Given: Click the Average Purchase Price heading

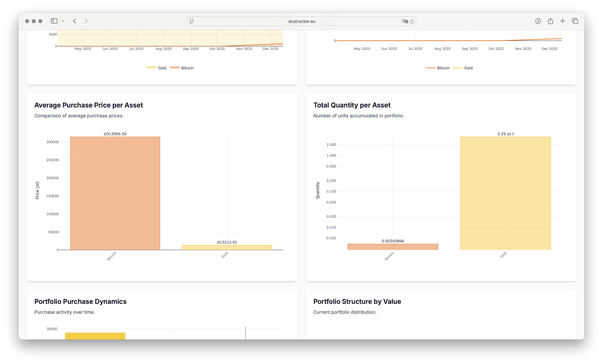Looking at the screenshot, I should pyautogui.click(x=89, y=105).
